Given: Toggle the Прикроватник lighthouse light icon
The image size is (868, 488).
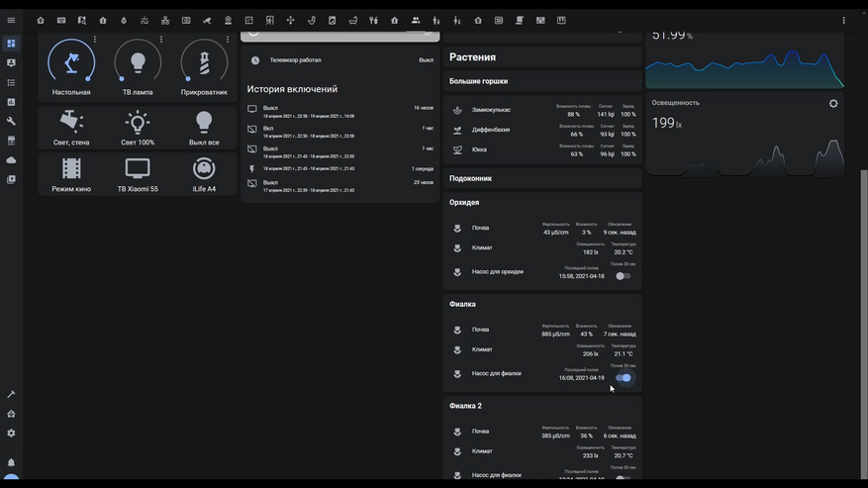Looking at the screenshot, I should click(x=204, y=63).
